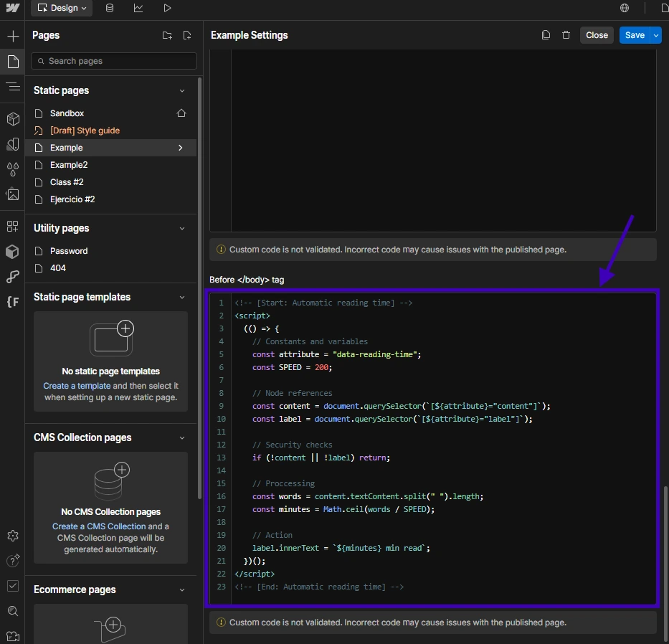Click the Webflow logo icon
669x644 pixels.
tap(12, 8)
